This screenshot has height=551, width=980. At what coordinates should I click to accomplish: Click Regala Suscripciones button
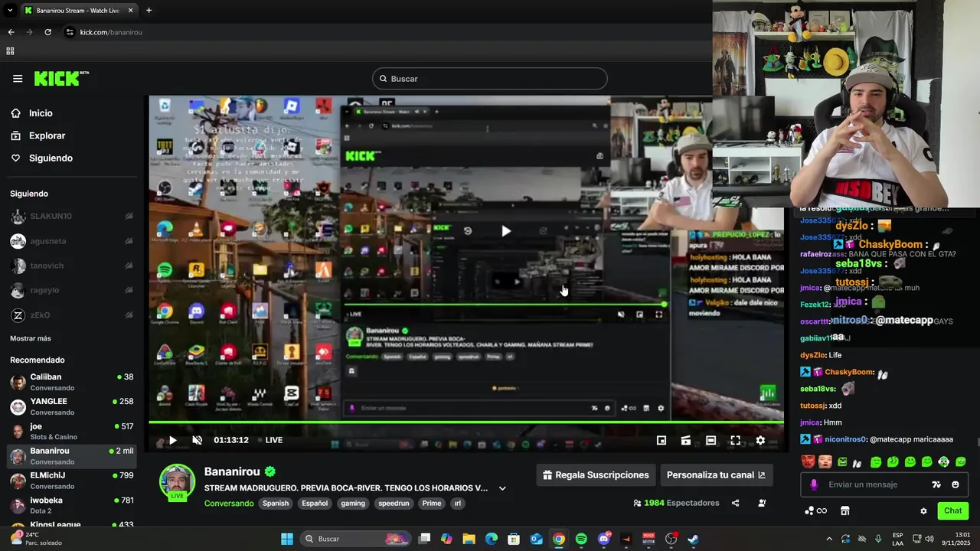pos(596,474)
